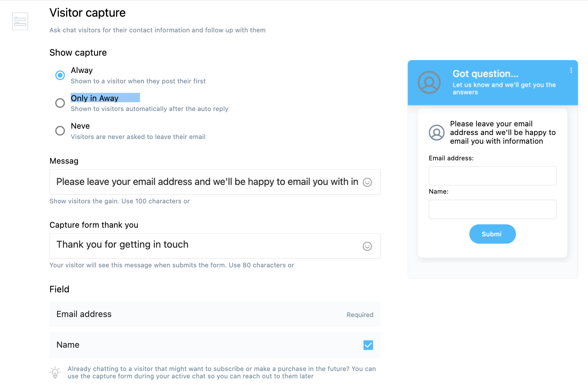Screen dimensions: 588x388
Task: Click the avatar icon in chat widget header
Action: (429, 82)
